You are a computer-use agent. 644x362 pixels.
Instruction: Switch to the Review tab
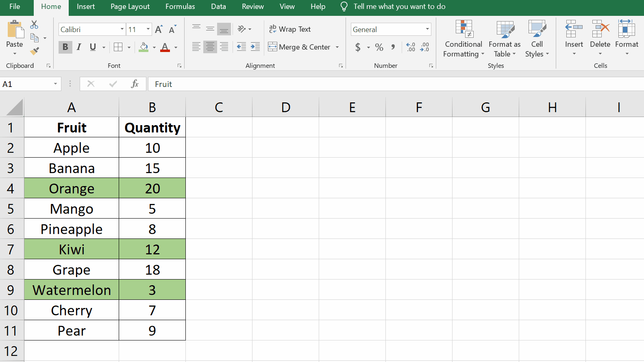[x=253, y=7]
